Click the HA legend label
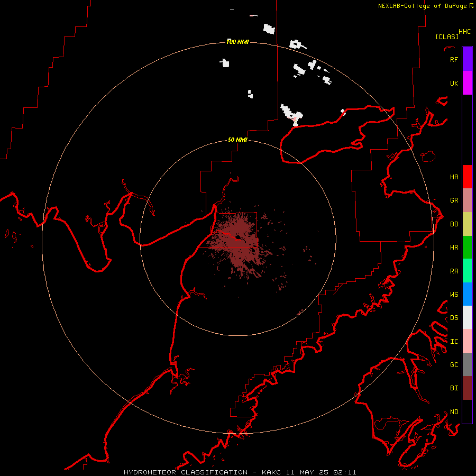The height and width of the screenshot is (476, 476). (454, 177)
